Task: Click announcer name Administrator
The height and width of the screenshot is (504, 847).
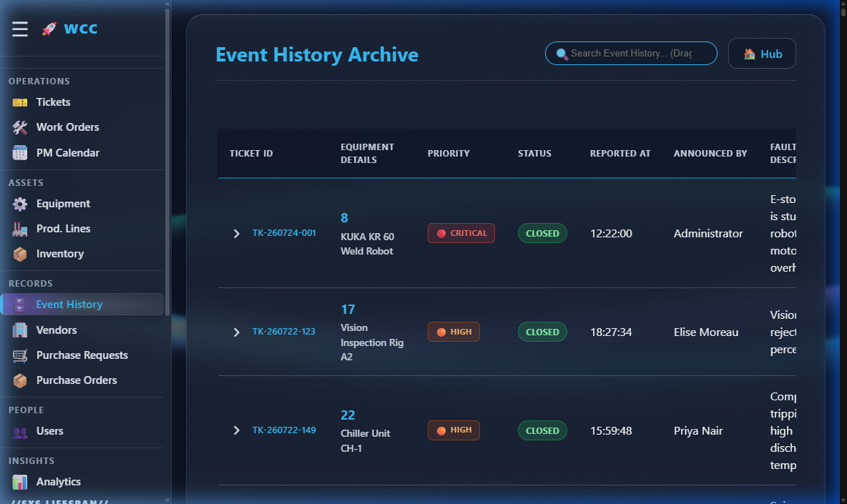Action: pyautogui.click(x=708, y=234)
